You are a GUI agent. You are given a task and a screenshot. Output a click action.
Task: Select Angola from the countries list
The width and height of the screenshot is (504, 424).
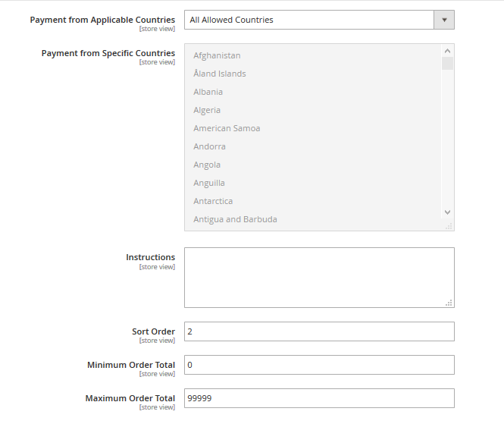tap(207, 165)
